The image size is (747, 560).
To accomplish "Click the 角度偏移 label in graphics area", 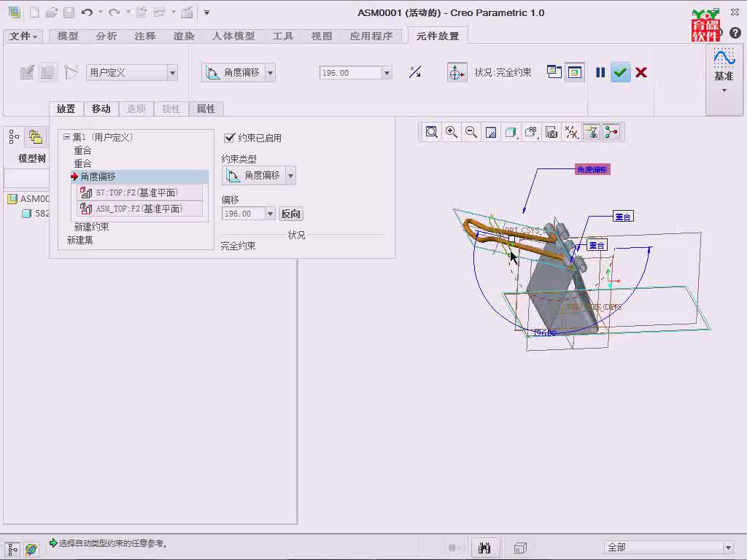I will tap(592, 169).
